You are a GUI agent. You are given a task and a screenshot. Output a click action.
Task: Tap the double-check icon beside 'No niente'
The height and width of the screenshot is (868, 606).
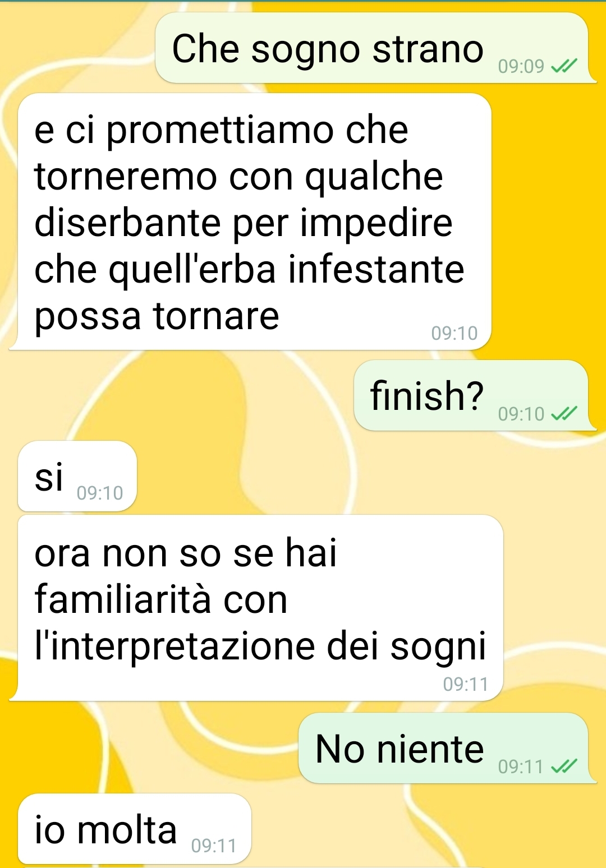pyautogui.click(x=564, y=767)
